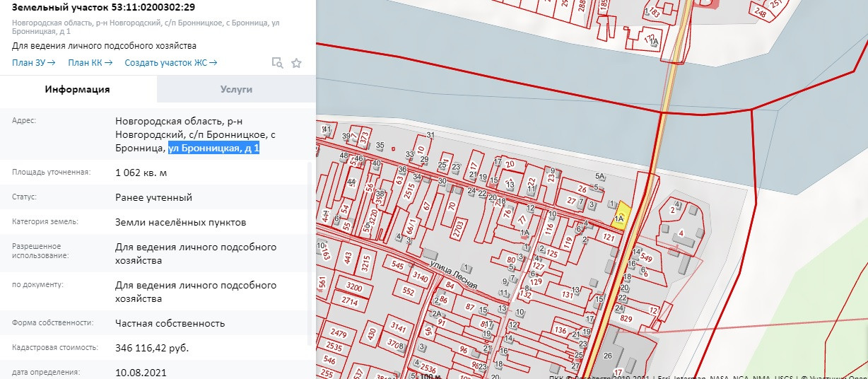Image resolution: width=868 pixels, height=379 pixels.
Task: Click the date value 10.08.2021
Action: pos(141,372)
